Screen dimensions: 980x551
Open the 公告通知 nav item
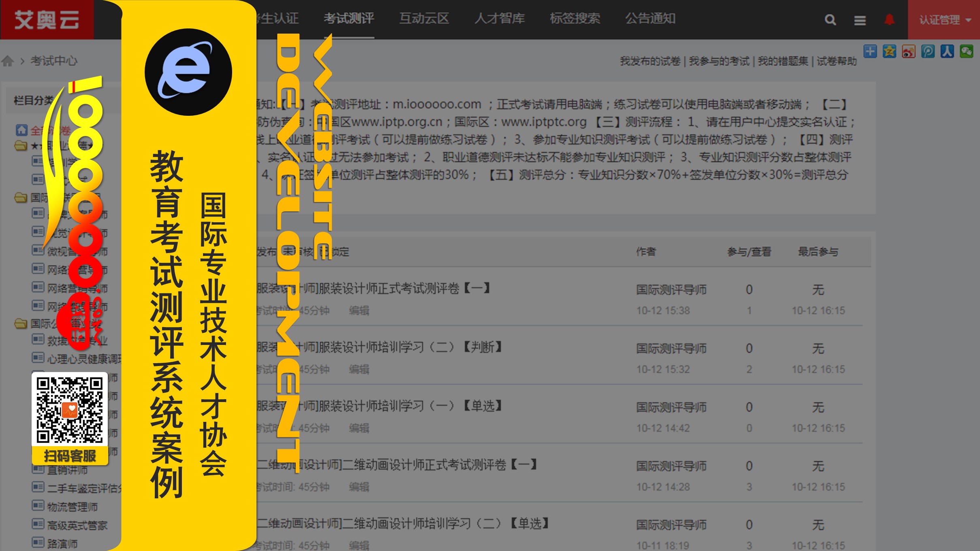(x=650, y=19)
